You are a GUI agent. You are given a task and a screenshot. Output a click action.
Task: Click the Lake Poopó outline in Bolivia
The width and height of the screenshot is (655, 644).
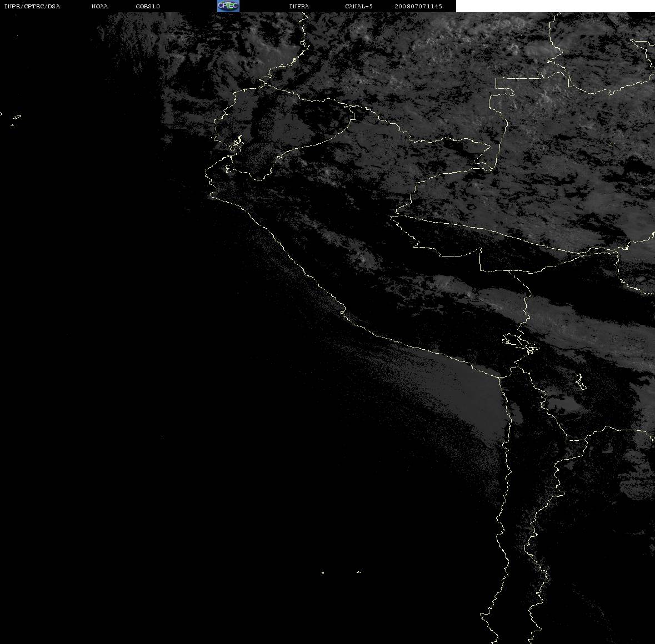click(580, 381)
